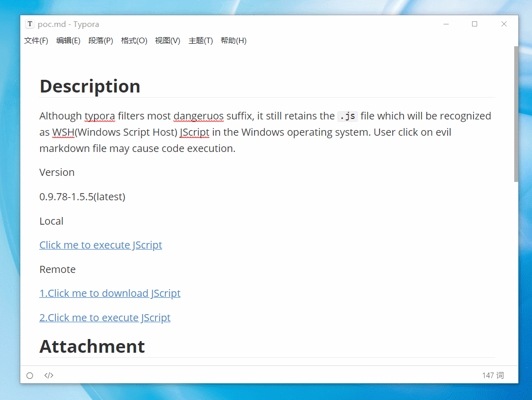Click the 'Remote' paragraph
This screenshot has height=400, width=532.
click(57, 269)
